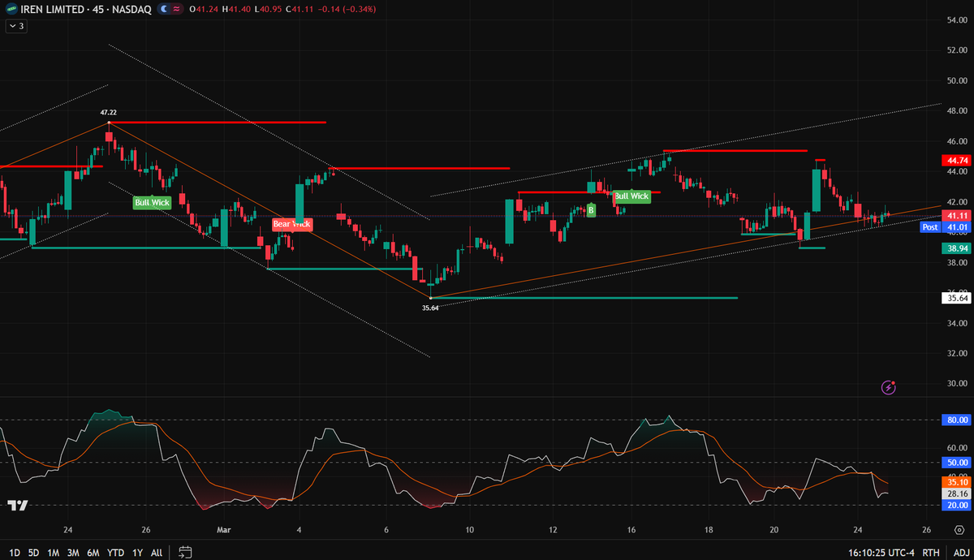The image size is (974, 560).
Task: Click the green Bull Wick label near Feb 26
Action: 153,202
